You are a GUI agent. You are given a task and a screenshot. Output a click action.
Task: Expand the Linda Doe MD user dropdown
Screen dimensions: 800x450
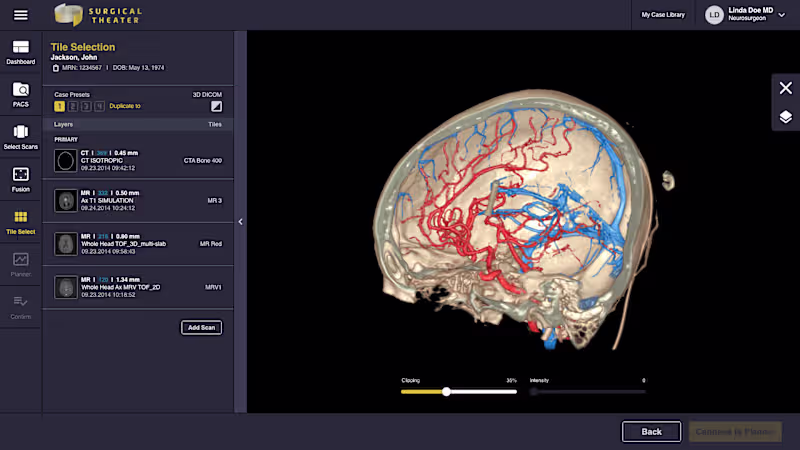782,15
